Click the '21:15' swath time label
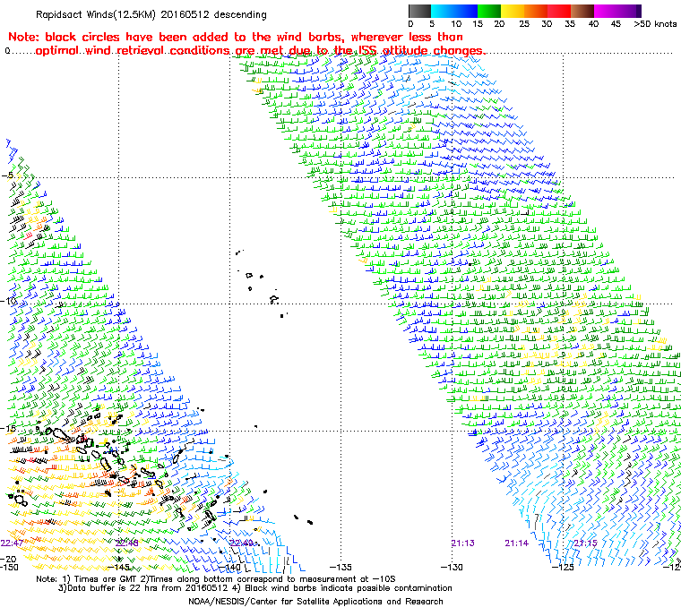681x616 pixels. coord(585,543)
